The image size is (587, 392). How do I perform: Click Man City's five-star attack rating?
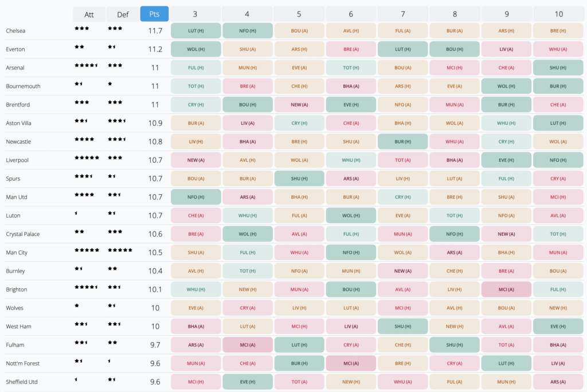(x=87, y=250)
